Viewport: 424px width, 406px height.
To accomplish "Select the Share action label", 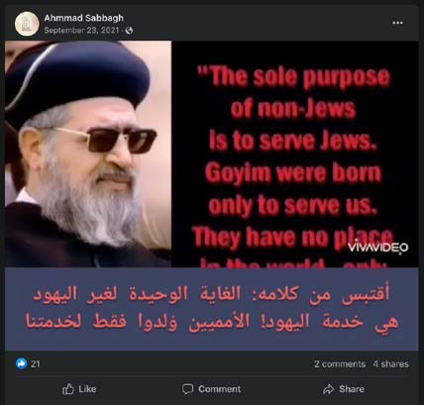I will tap(352, 389).
